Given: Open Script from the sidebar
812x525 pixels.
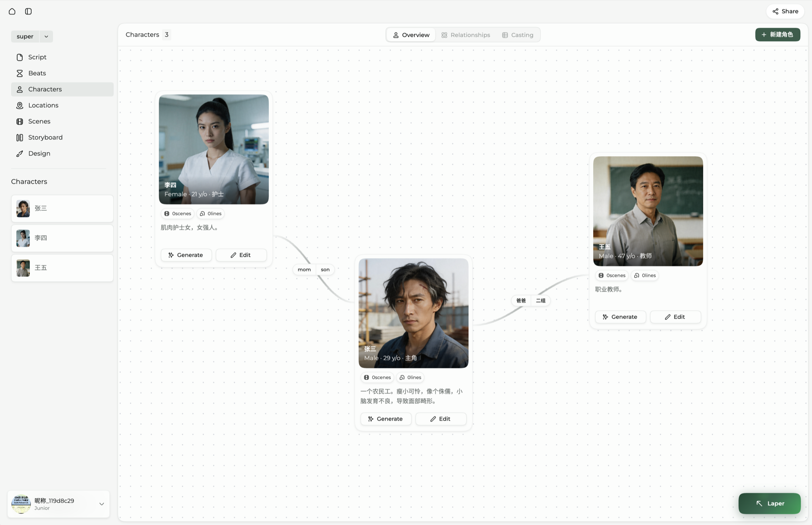Looking at the screenshot, I should click(37, 57).
